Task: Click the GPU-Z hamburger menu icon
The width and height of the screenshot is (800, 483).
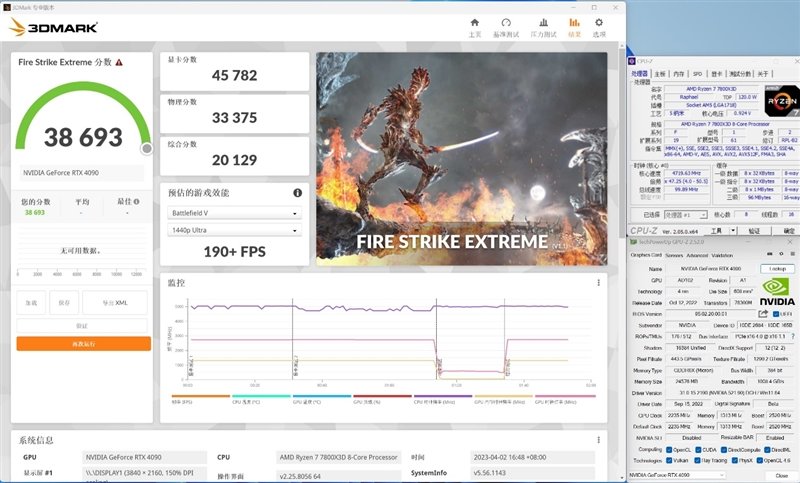Action: [x=793, y=253]
